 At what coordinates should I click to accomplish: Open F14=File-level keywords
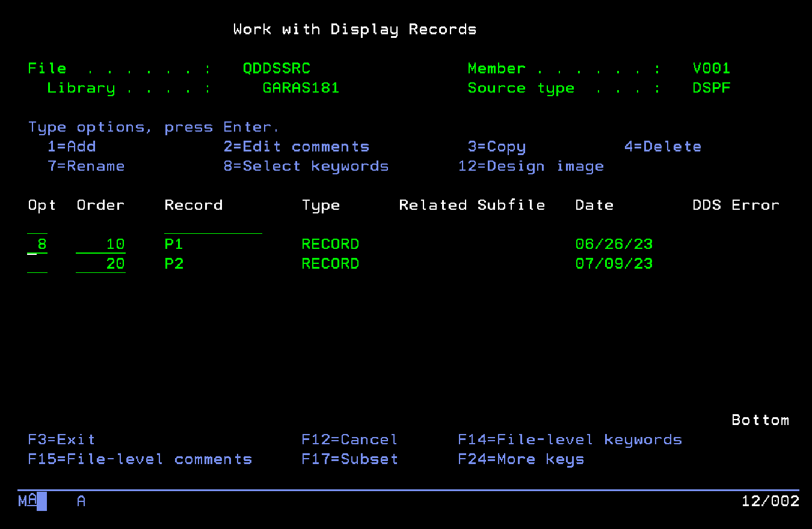[570, 440]
